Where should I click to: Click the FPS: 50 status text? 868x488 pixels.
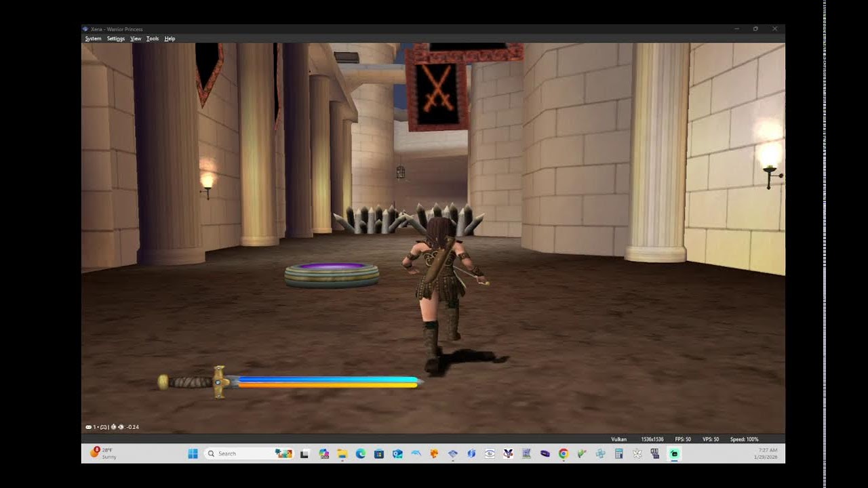pyautogui.click(x=683, y=439)
